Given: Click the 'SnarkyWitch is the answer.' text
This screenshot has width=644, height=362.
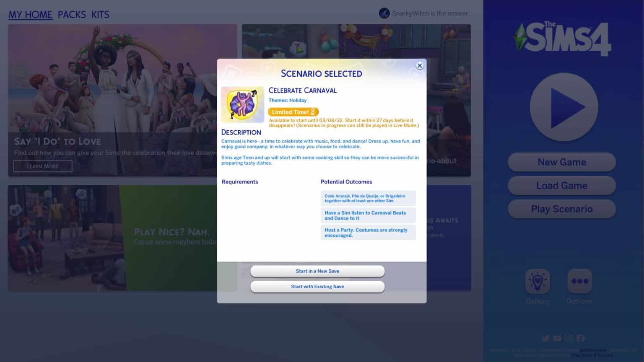Looking at the screenshot, I should click(430, 13).
